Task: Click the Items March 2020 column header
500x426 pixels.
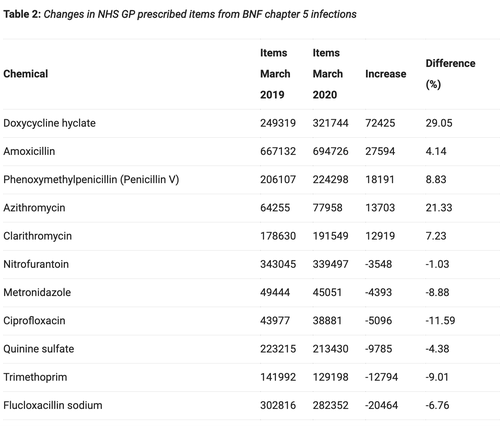Action: 328,74
